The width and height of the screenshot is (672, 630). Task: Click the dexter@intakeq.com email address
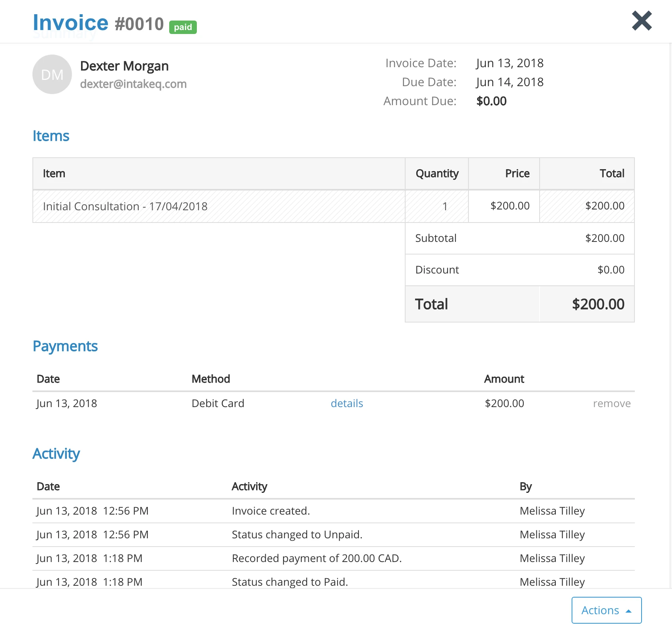(133, 84)
